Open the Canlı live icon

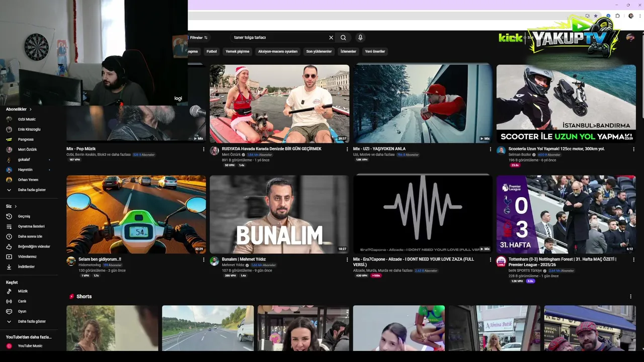point(9,301)
